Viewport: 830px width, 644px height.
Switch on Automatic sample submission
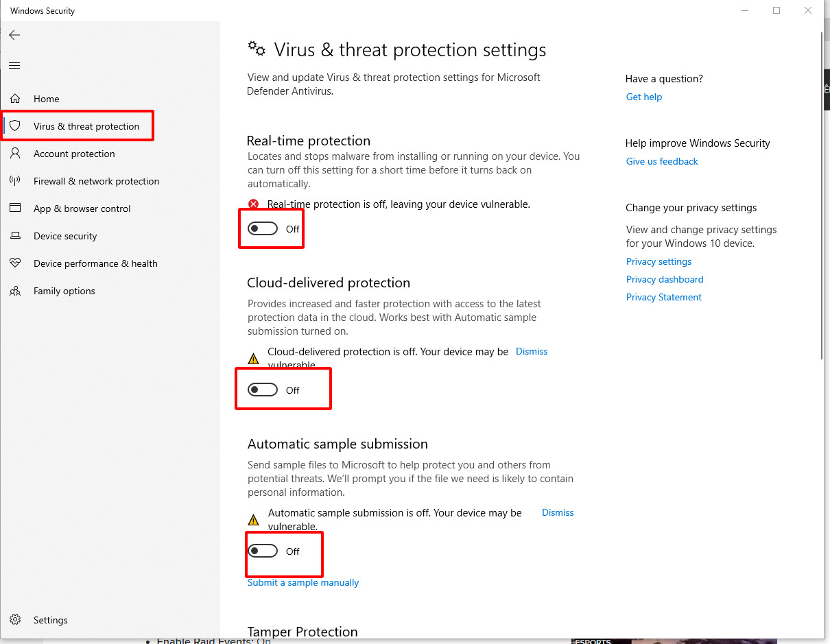click(x=263, y=551)
